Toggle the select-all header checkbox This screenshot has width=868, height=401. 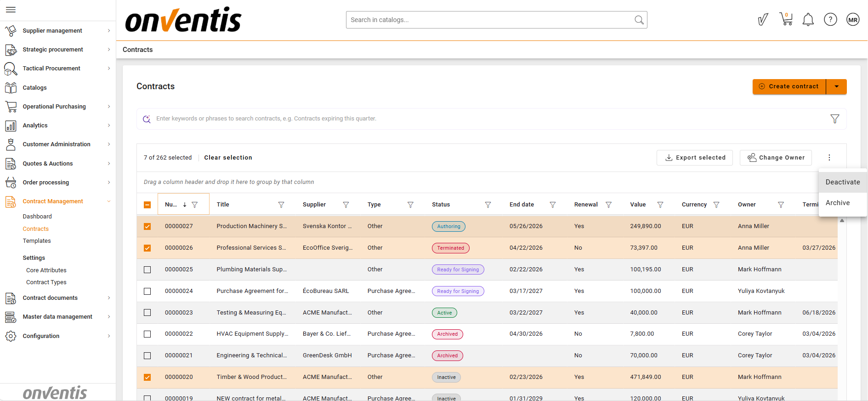pos(148,205)
